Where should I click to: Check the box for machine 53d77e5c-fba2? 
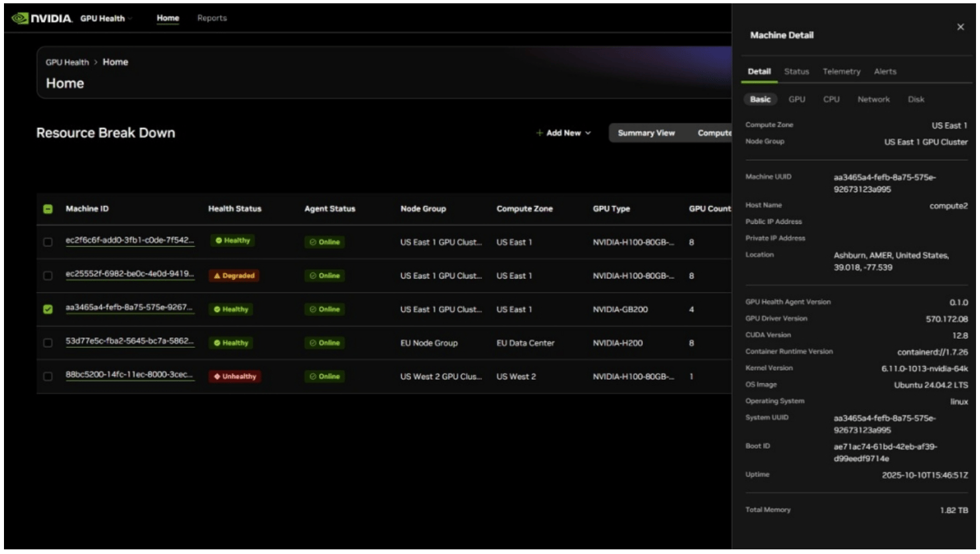click(x=48, y=343)
